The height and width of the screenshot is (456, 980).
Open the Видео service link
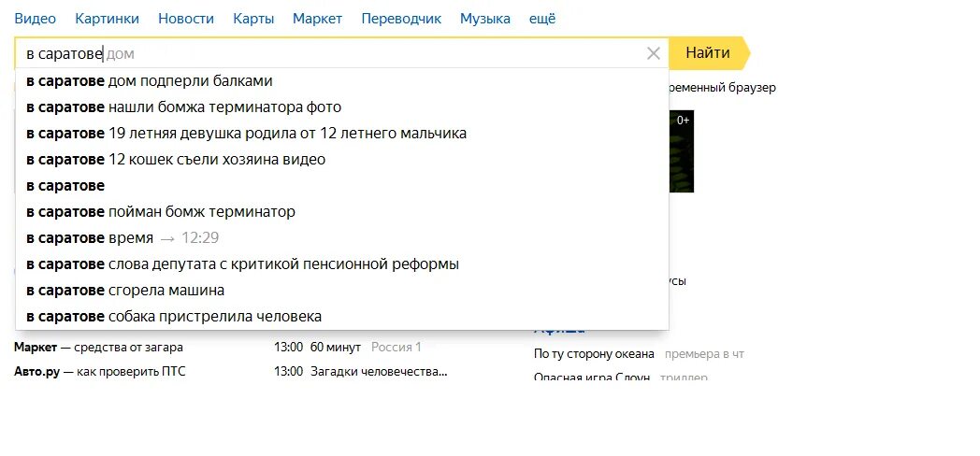tap(35, 19)
